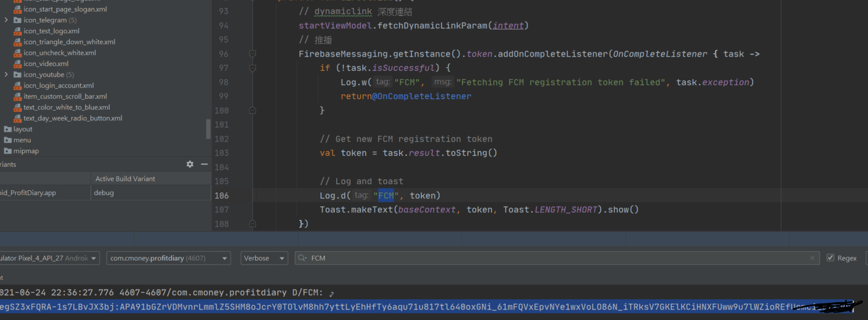
Task: Open the emulator Pixel_4_API_27 device dropdown
Action: pos(49,258)
